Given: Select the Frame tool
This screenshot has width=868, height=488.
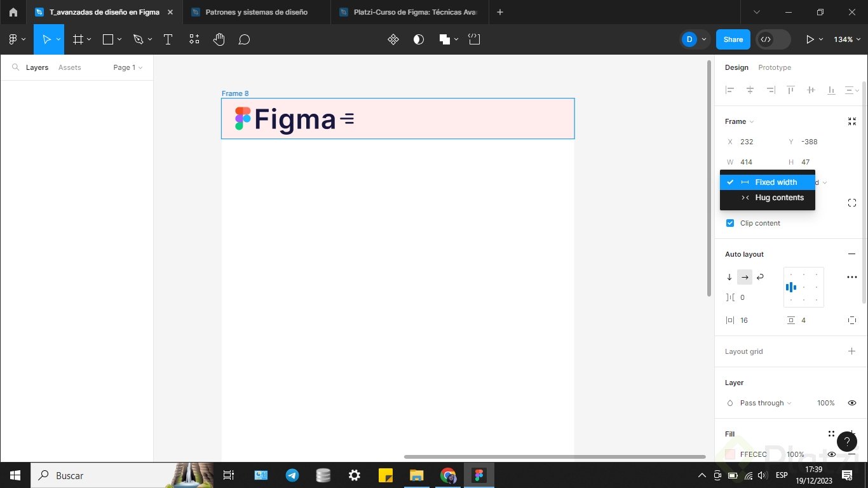Looking at the screenshot, I should tap(78, 39).
